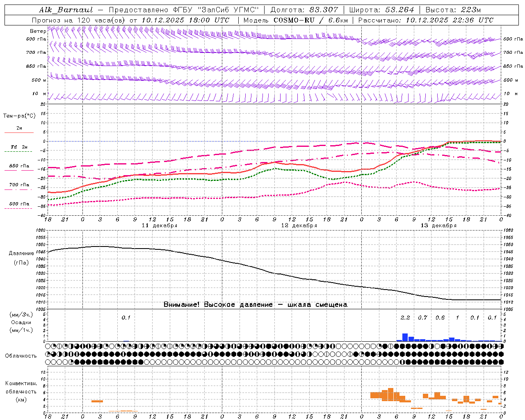Click the '11 декабря' date label
The image size is (525, 420).
tap(160, 226)
